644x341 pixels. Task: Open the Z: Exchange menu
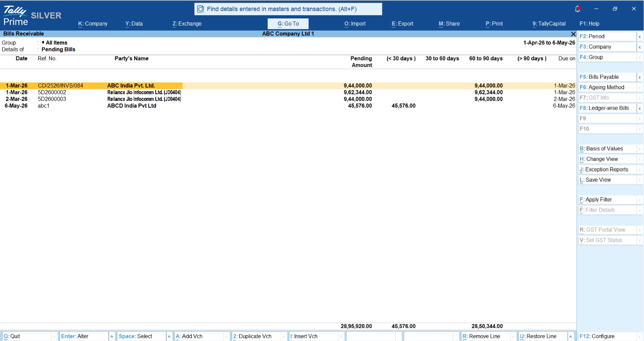(187, 23)
